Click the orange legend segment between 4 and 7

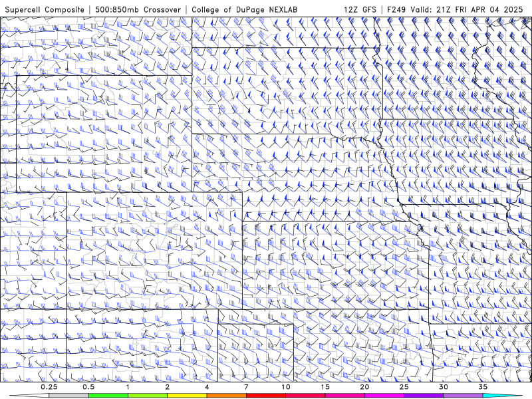pyautogui.click(x=226, y=396)
